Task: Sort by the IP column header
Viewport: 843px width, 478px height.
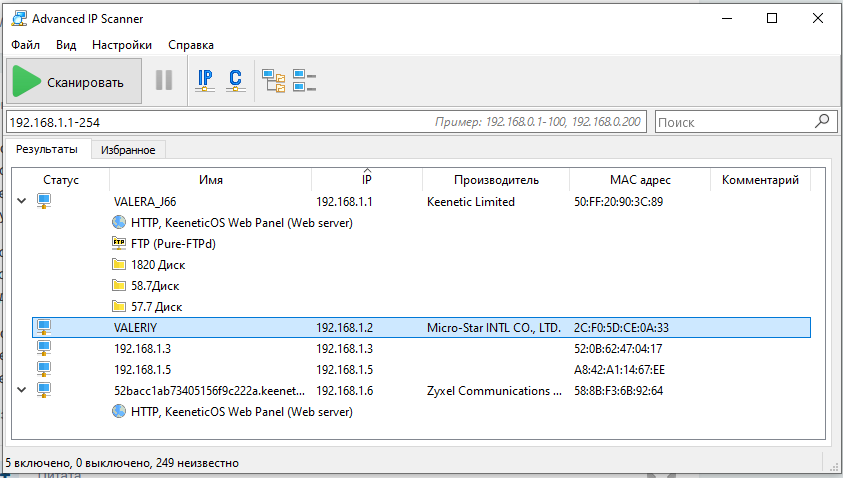Action: pos(367,180)
